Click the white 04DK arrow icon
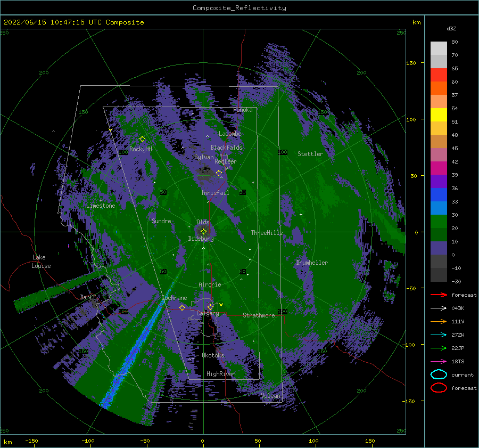The image size is (479, 448). pos(439,308)
